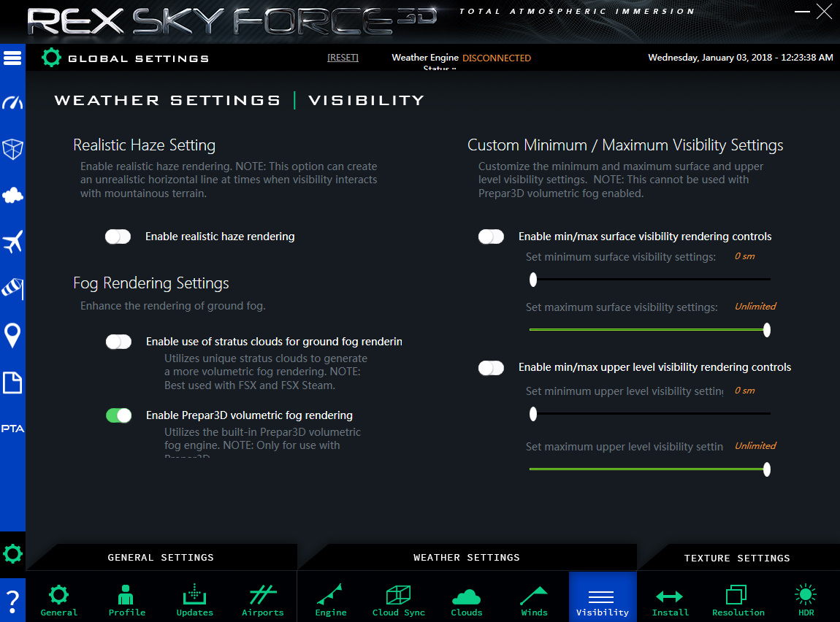Click the RESET link
This screenshot has width=840, height=622.
pyautogui.click(x=343, y=57)
